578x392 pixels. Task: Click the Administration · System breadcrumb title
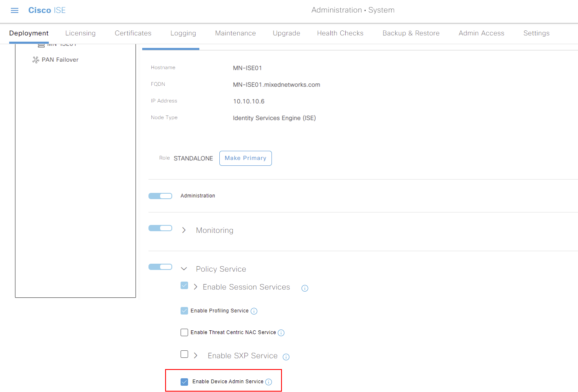(353, 10)
